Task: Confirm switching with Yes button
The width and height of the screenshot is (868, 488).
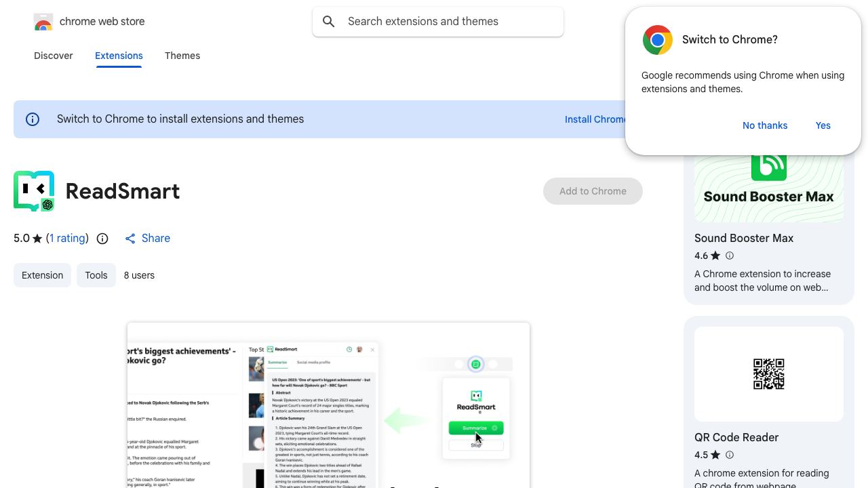Action: point(823,125)
